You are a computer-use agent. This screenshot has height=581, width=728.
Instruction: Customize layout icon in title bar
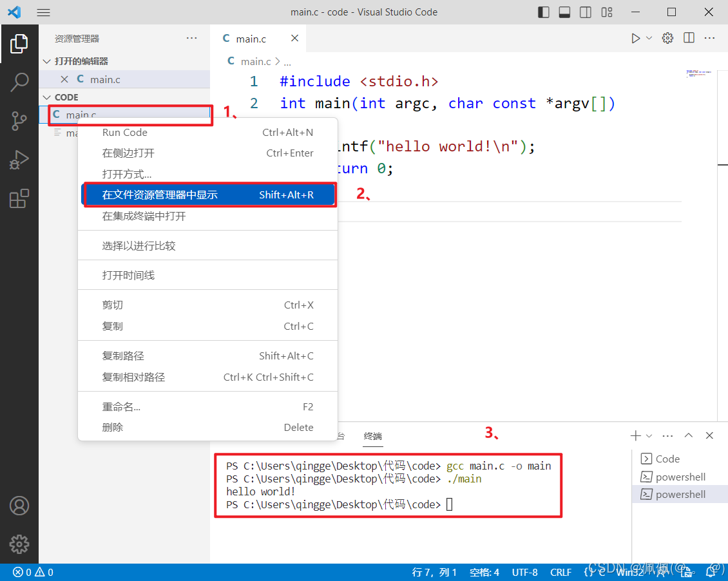click(x=607, y=12)
